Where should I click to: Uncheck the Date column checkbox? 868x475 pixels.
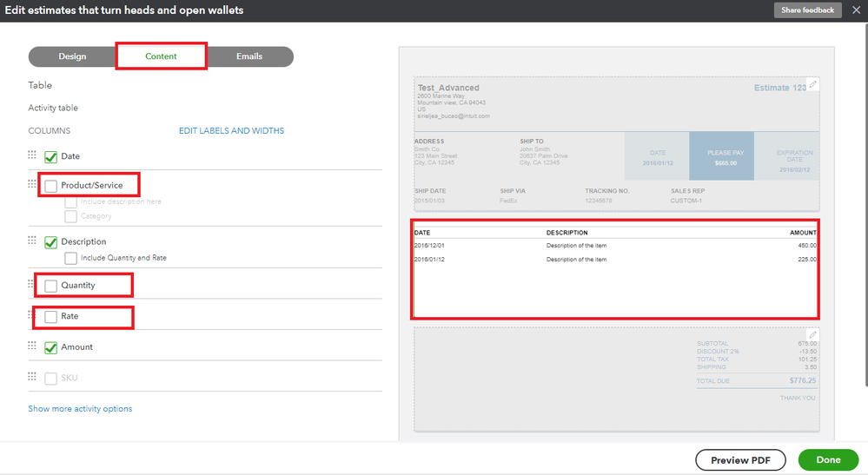coord(51,157)
